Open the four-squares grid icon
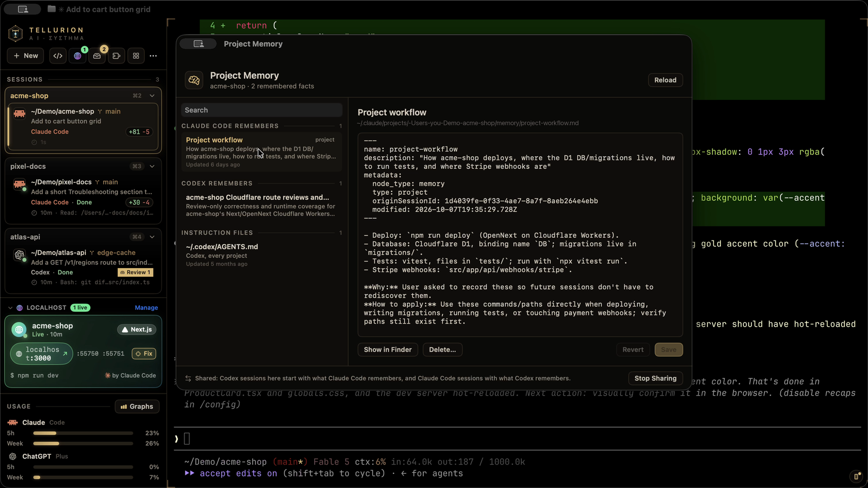The height and width of the screenshot is (488, 868). pos(136,56)
